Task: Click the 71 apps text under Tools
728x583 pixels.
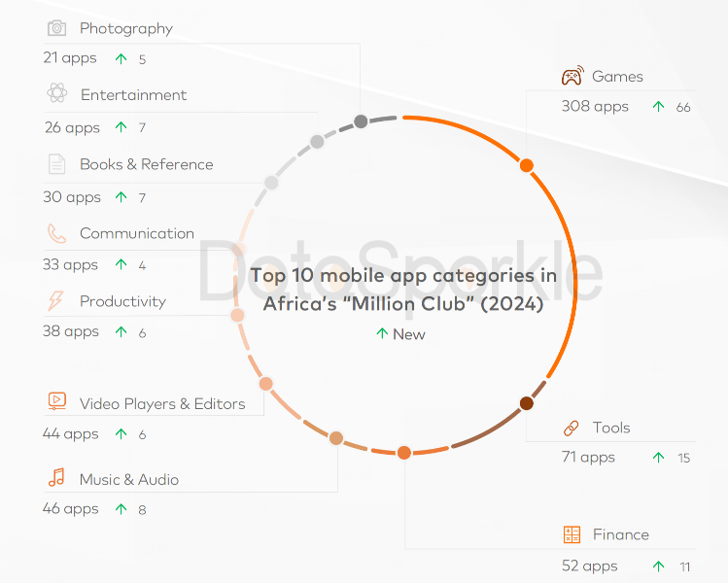Action: coord(588,458)
